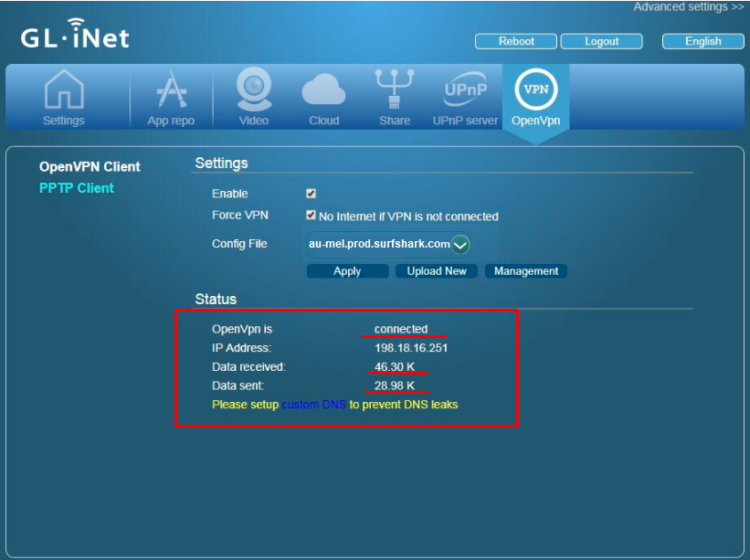Select the OpenVpn VPN icon
Viewport: 750px width, 560px height.
(535, 97)
